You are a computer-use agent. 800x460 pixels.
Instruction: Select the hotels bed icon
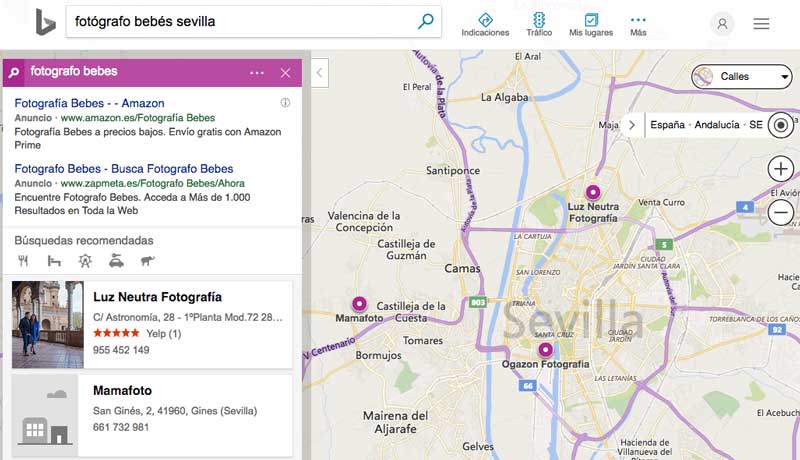coord(54,261)
